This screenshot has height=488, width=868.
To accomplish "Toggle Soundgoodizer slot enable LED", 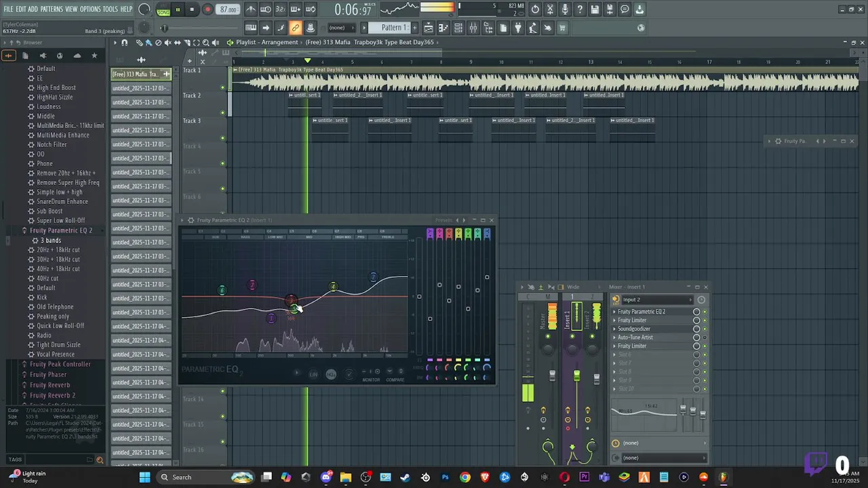I will click(705, 329).
